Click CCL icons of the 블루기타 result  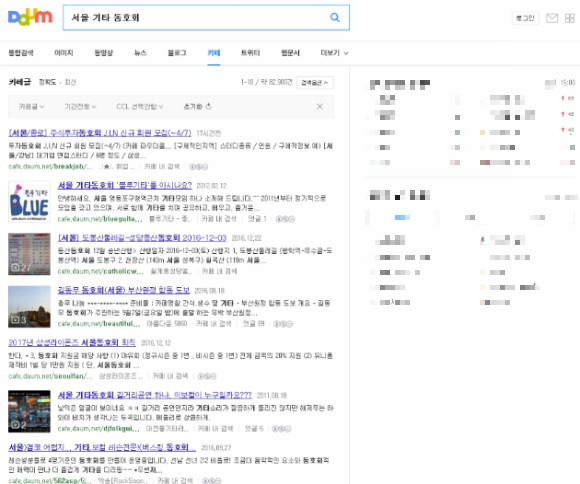[285, 219]
